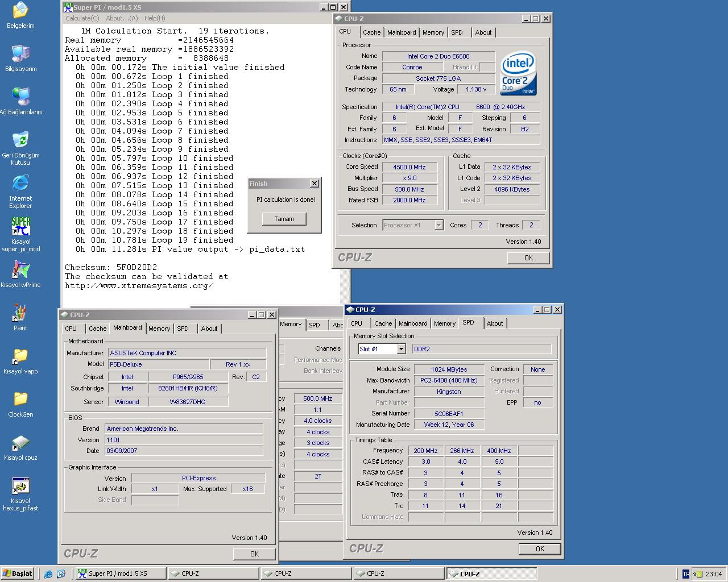
Task: Open Calculate(C) menu in Super PI
Action: point(82,18)
